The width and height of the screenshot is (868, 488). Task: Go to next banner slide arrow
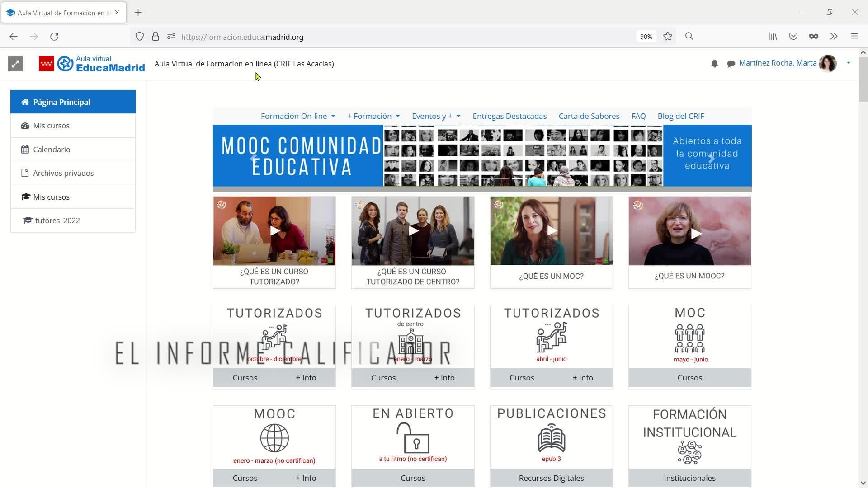click(711, 158)
